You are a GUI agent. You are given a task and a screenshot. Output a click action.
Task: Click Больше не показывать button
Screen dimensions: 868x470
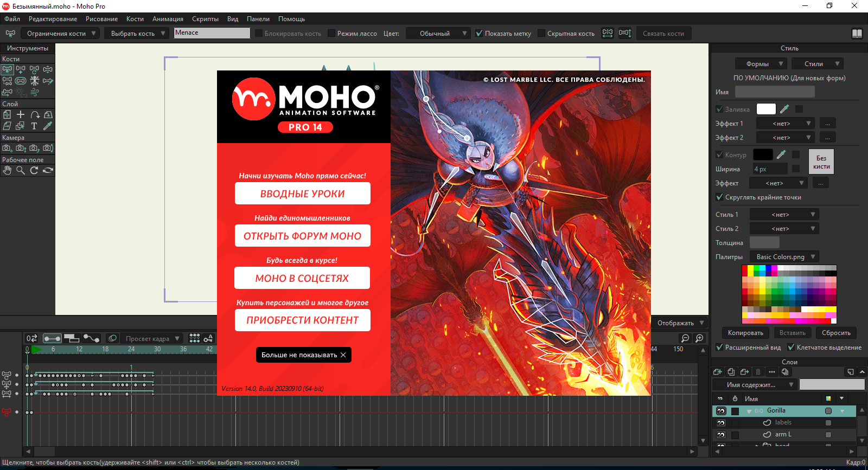point(304,355)
